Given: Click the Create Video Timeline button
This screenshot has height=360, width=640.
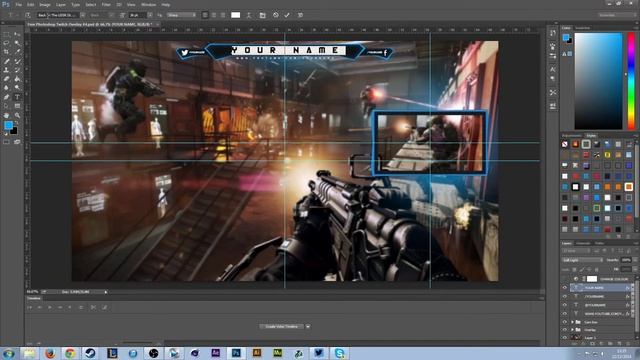Looking at the screenshot, I should point(282,327).
